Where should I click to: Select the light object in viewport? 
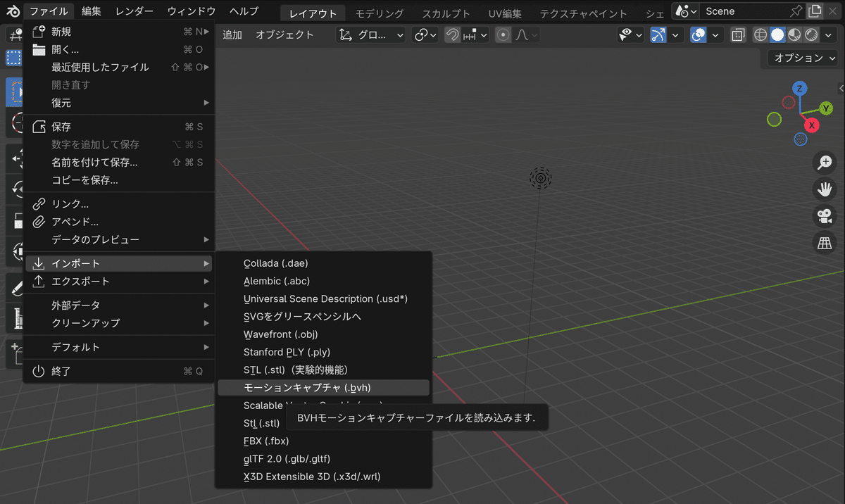(x=540, y=178)
